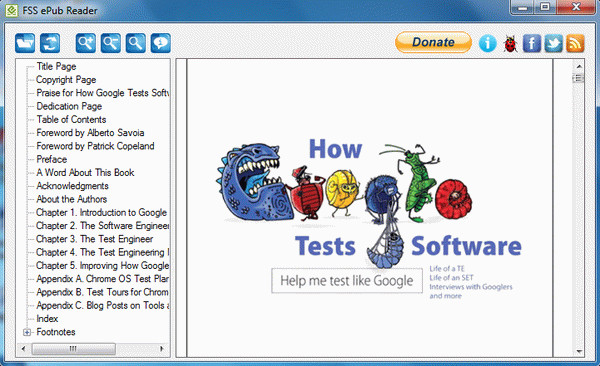Click the Google monsters book cover image
This screenshot has width=600, height=366.
(370, 220)
